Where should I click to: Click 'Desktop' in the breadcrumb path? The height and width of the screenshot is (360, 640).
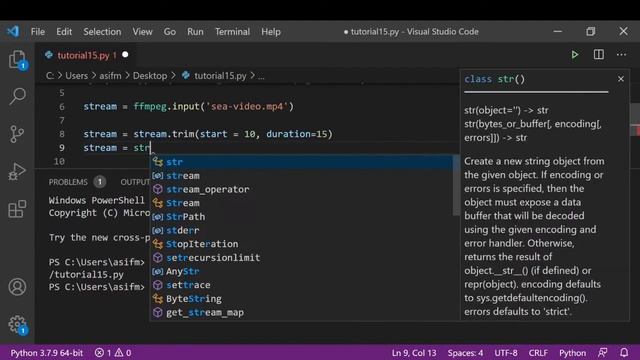(x=150, y=76)
